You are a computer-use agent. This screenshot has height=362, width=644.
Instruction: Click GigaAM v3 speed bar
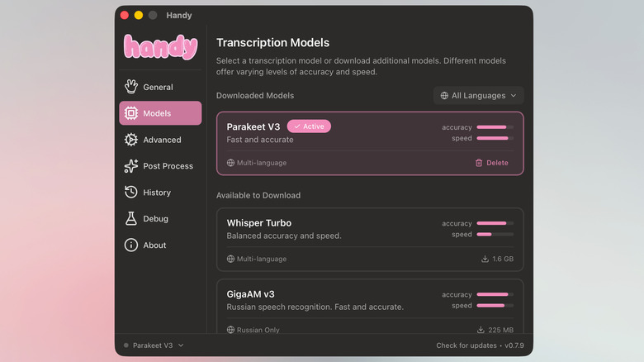[x=495, y=306]
